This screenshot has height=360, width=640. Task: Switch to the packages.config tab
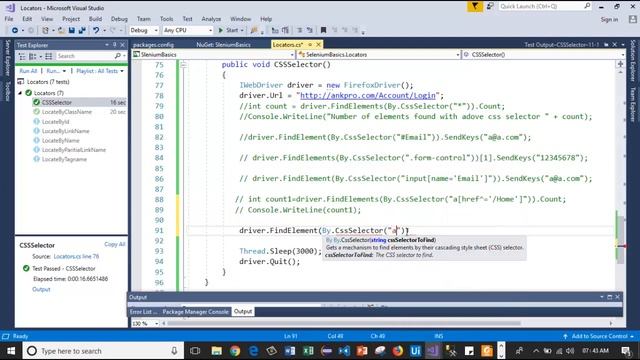pos(153,44)
